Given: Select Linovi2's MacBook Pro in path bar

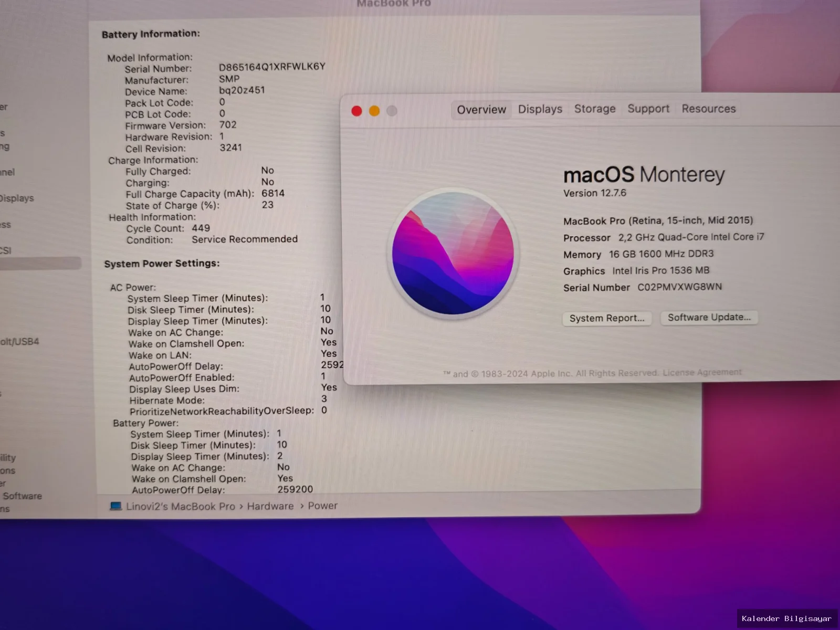Looking at the screenshot, I should 180,507.
